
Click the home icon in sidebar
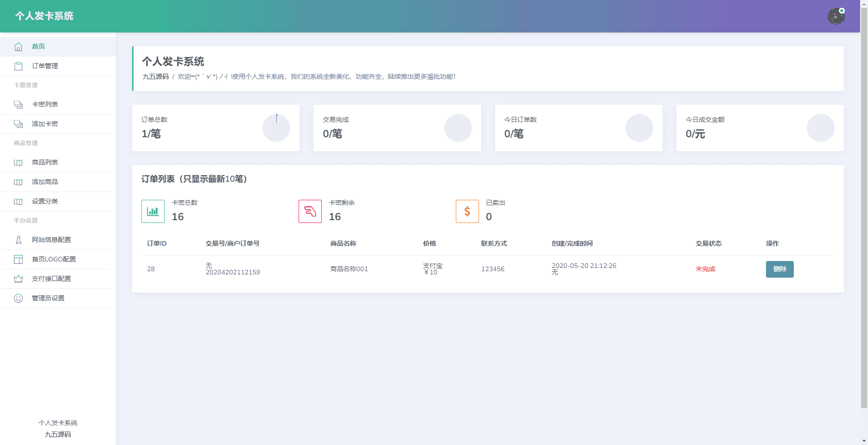point(18,47)
